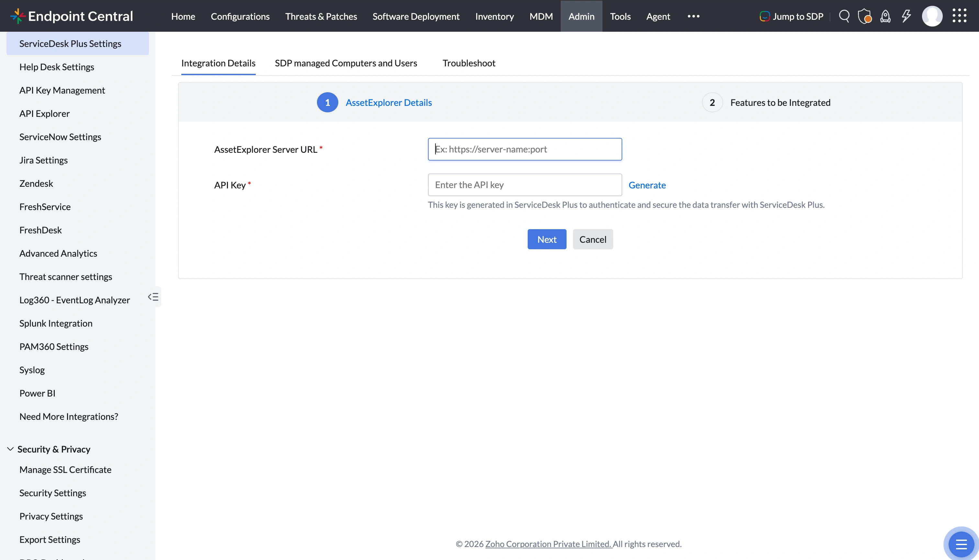This screenshot has width=979, height=560.
Task: Click the rocket quick-launch icon
Action: click(x=885, y=16)
